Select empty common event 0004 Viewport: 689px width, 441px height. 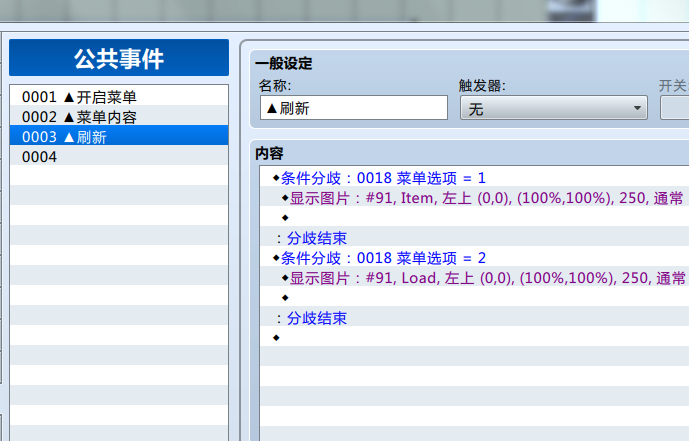click(119, 156)
